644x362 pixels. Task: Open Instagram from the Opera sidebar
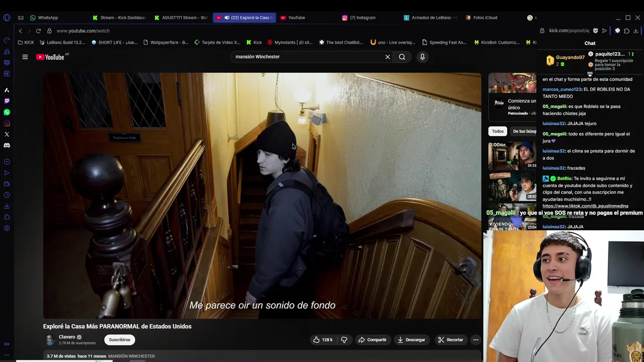(x=7, y=123)
